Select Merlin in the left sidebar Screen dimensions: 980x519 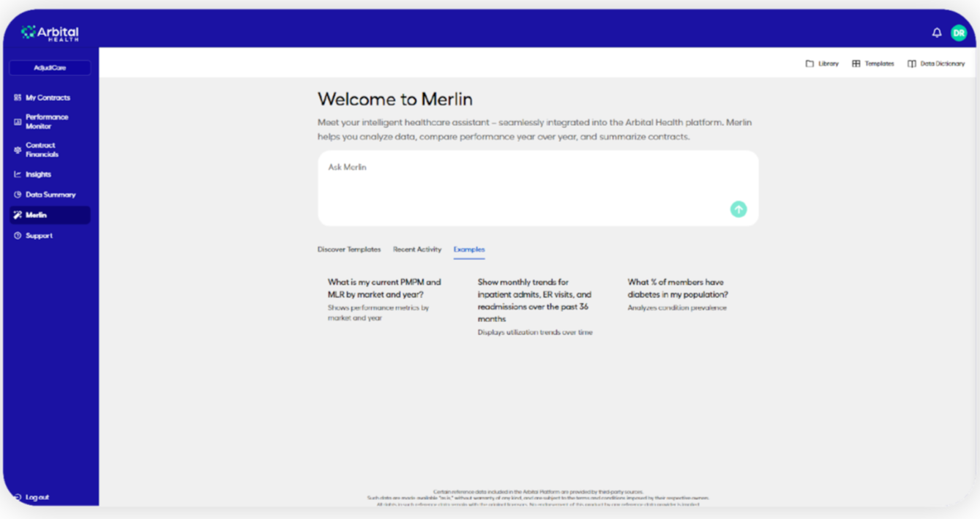(36, 215)
